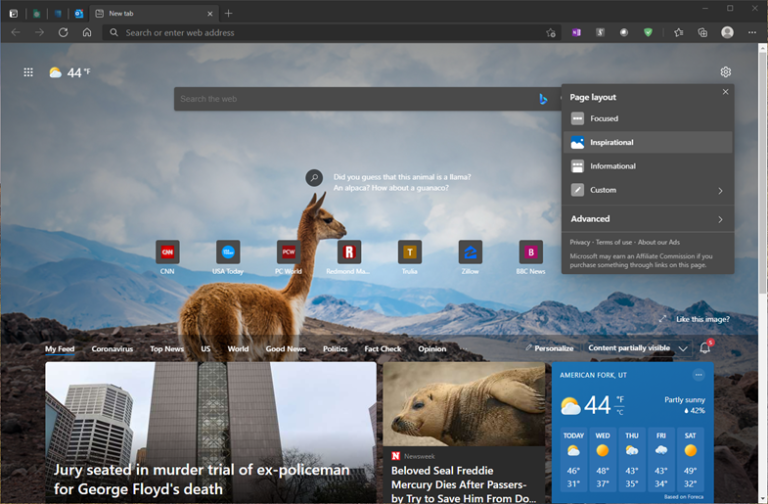This screenshot has width=768, height=504.
Task: Switch to the pinned Outlook tab
Action: 79,14
